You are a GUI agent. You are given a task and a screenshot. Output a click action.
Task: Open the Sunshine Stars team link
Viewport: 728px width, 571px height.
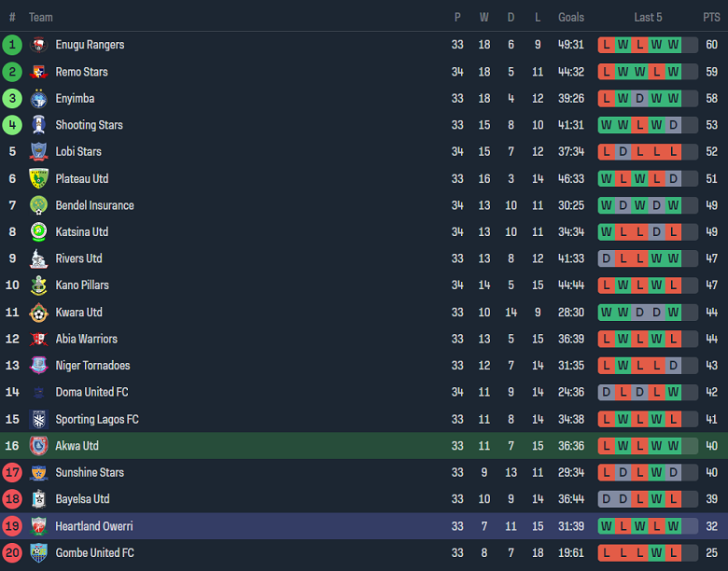pos(90,473)
